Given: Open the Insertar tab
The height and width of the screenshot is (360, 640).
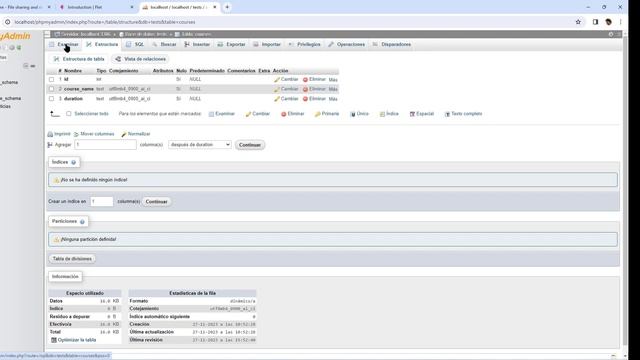Looking at the screenshot, I should [x=197, y=44].
